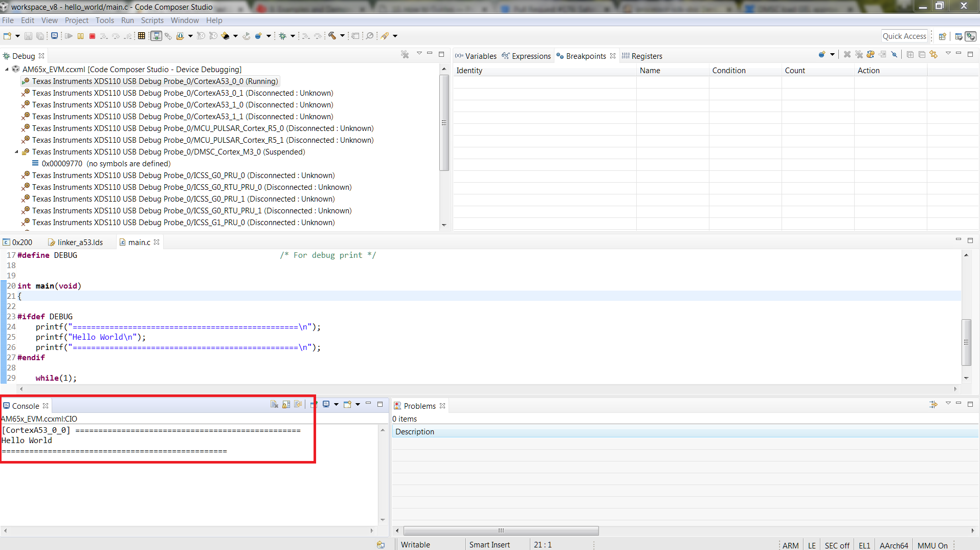Screen dimensions: 980x550
Task: Collapse the DMSC_Cortex_M3_0 tree node
Action: pos(16,152)
